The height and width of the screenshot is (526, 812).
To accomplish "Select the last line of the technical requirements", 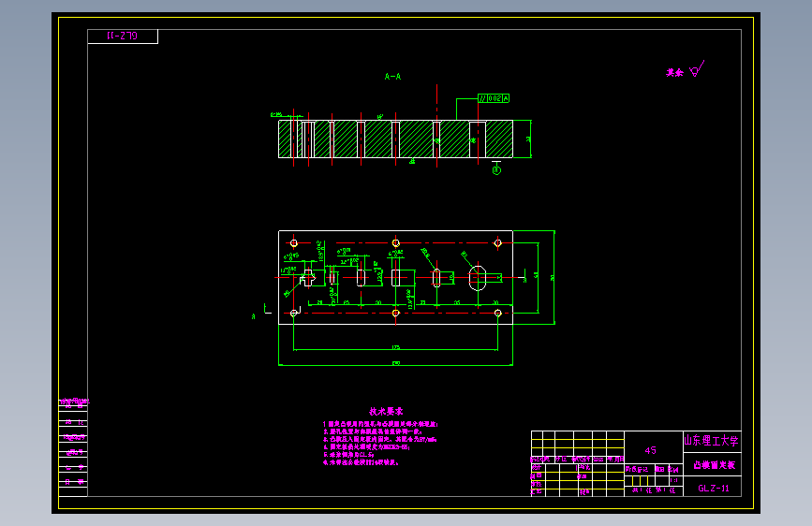I will pyautogui.click(x=361, y=462).
